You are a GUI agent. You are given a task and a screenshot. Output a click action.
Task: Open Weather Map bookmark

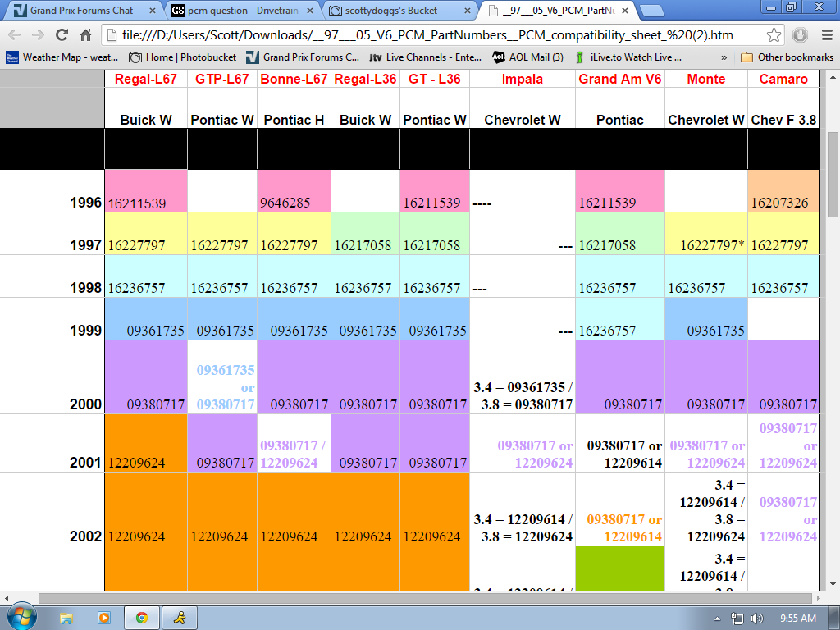62,57
